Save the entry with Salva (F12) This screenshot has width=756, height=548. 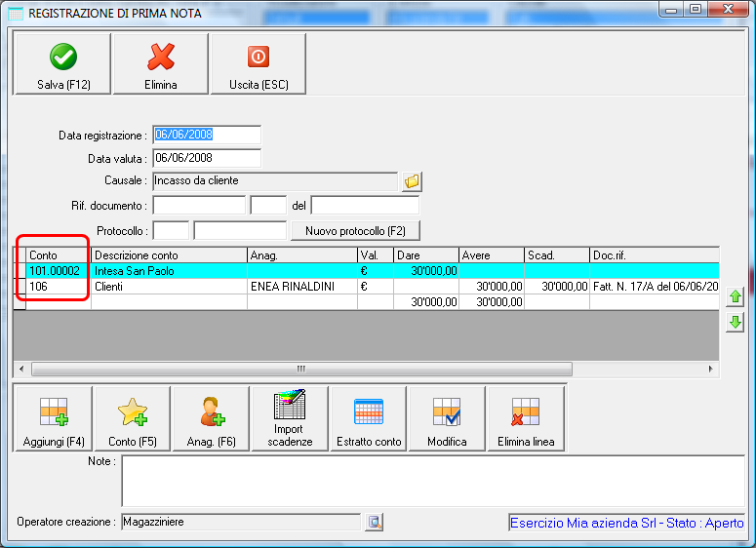63,64
